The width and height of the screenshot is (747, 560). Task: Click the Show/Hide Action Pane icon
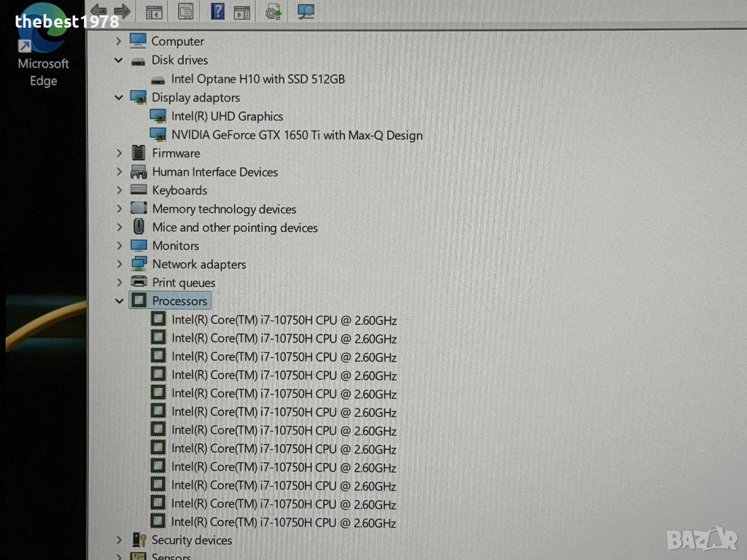pyautogui.click(x=241, y=12)
